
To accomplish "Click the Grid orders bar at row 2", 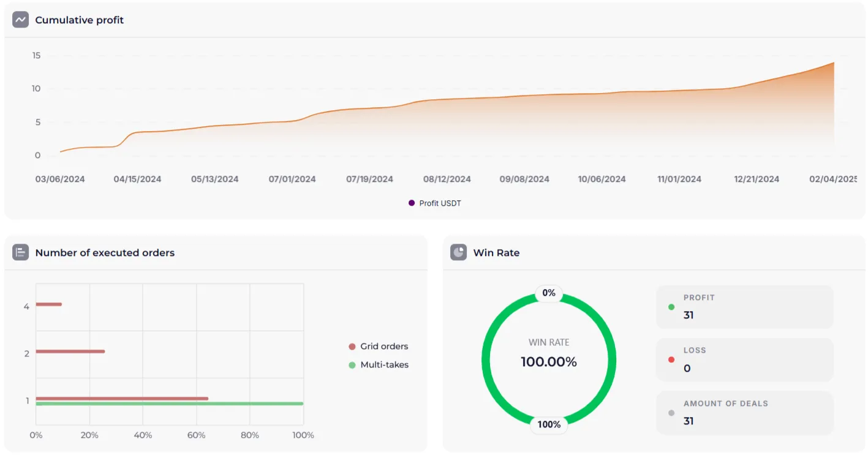I will click(70, 352).
